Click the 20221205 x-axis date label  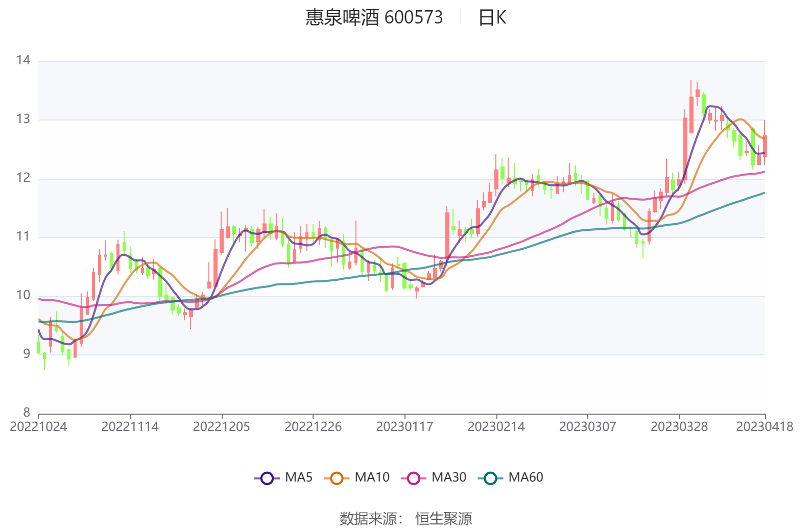(221, 427)
